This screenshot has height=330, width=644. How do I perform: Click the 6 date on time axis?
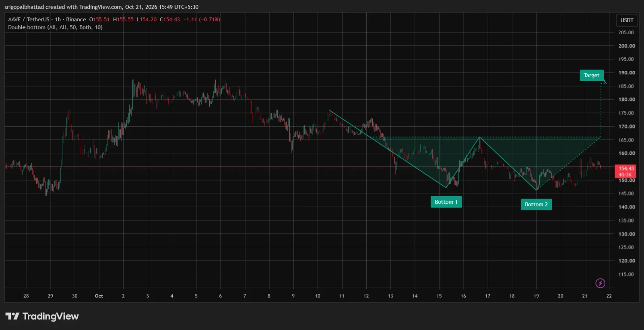click(220, 296)
